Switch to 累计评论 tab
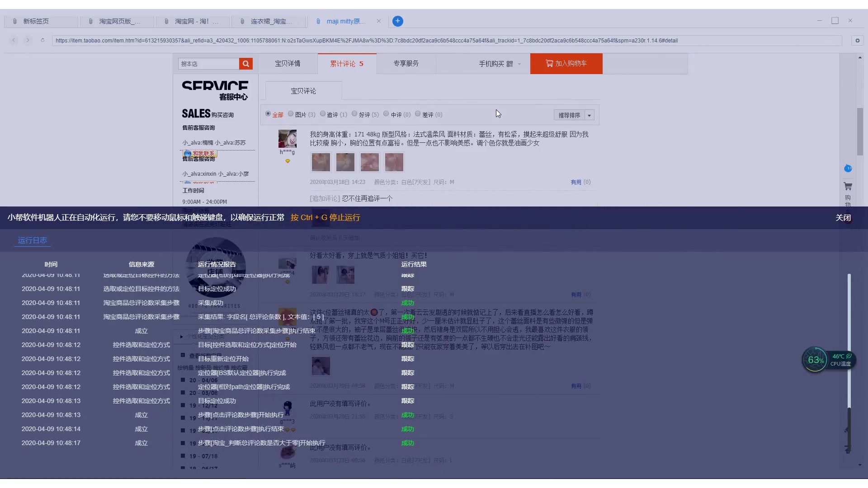Viewport: 868px width, 488px height. tap(347, 64)
